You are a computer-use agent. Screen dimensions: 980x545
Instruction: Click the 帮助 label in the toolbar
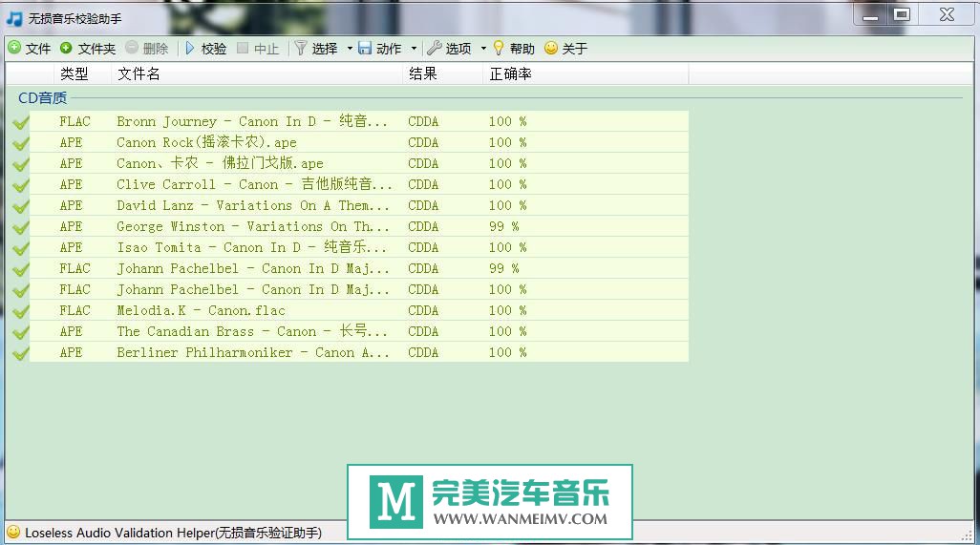[x=522, y=49]
